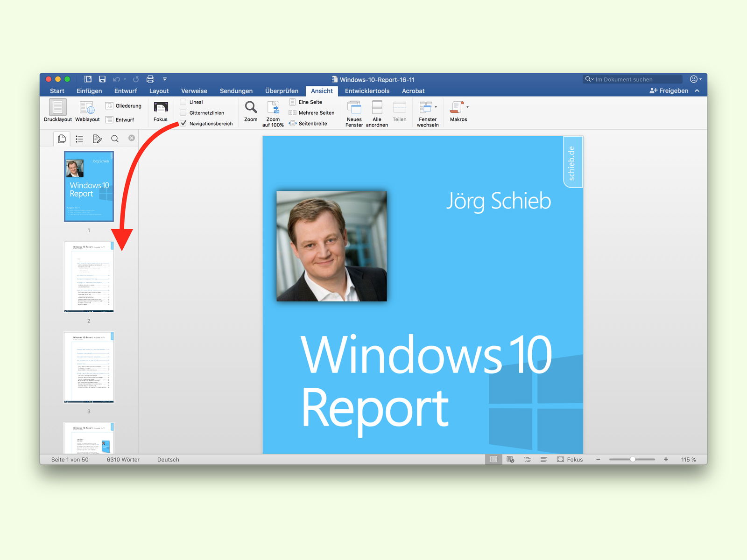Image resolution: width=747 pixels, height=560 pixels.
Task: Open search pane in navigation sidebar
Action: pos(115,139)
